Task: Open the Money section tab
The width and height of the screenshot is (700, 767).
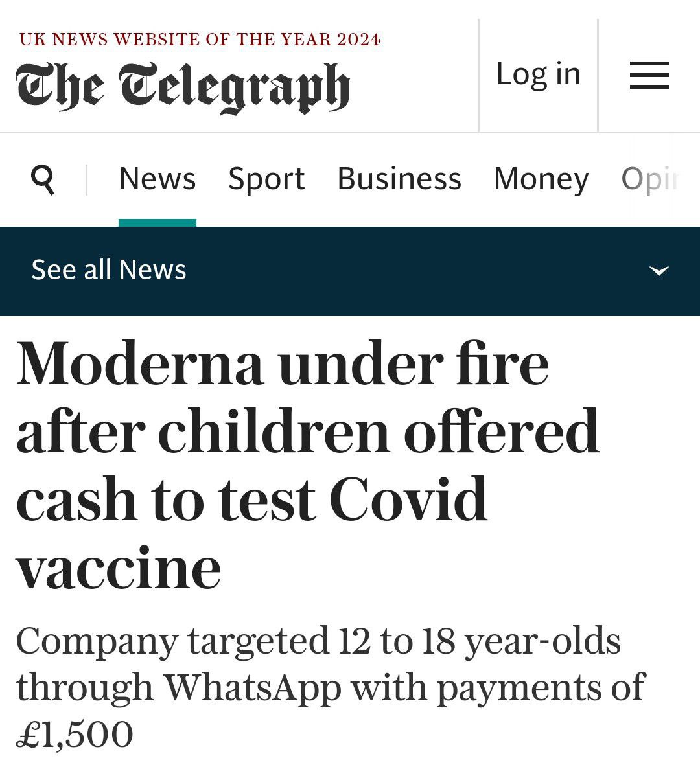Action: click(x=541, y=179)
